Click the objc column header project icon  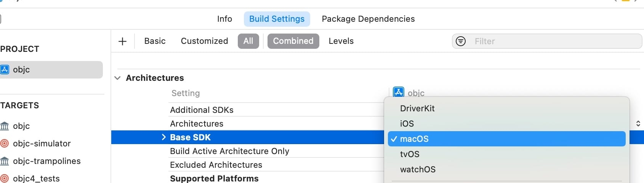tap(399, 92)
